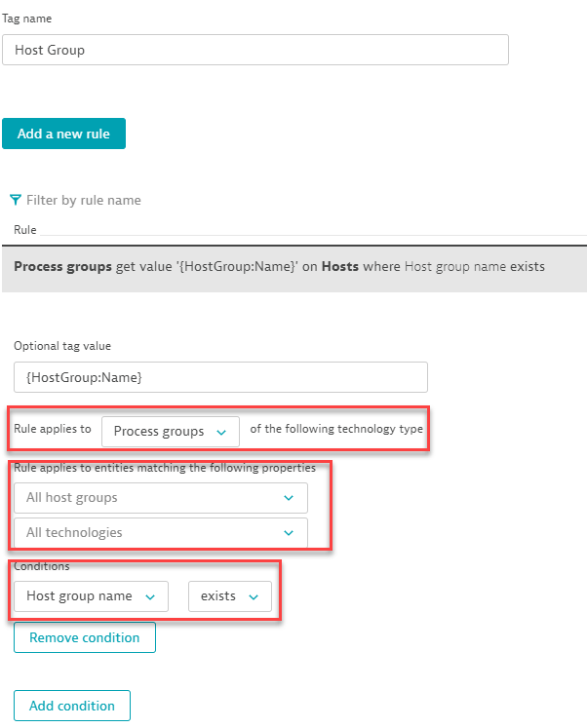This screenshot has height=728, width=587.
Task: Open the Process groups entity dropdown
Action: 171,432
